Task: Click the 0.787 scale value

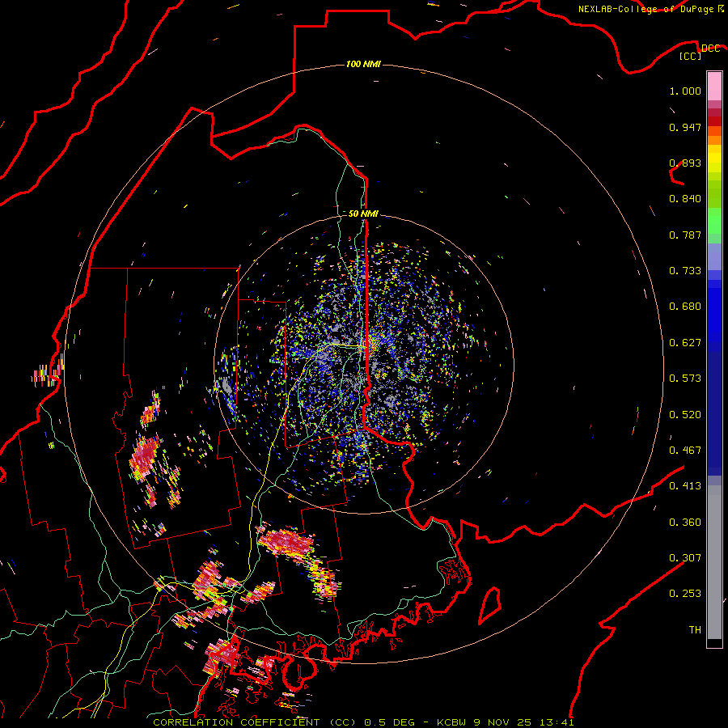Action: [x=685, y=235]
